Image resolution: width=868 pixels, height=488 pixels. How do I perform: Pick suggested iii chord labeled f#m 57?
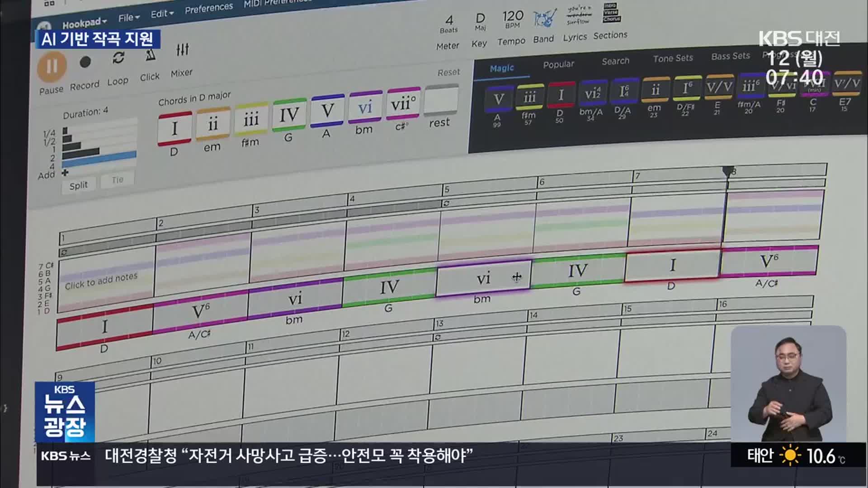tap(530, 97)
